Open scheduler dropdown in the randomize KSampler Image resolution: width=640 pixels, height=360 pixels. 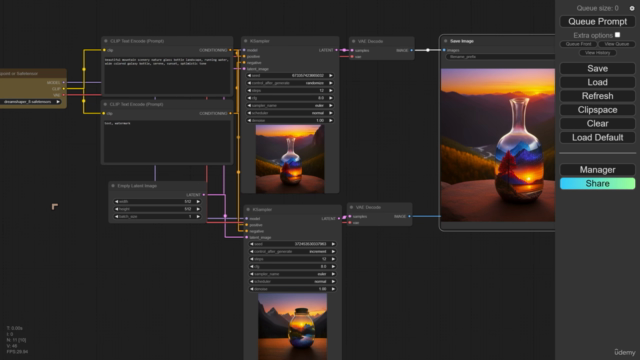[x=290, y=113]
